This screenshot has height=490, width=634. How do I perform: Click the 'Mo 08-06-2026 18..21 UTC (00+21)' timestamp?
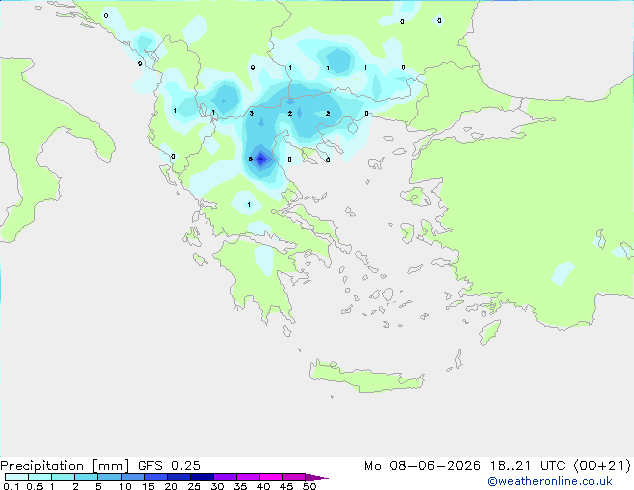click(497, 466)
